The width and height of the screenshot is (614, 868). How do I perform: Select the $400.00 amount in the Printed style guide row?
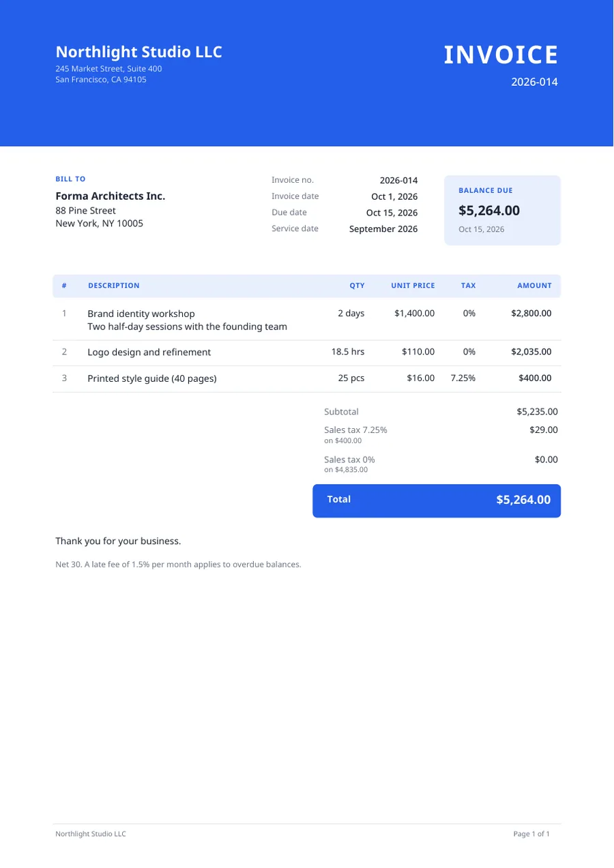[x=535, y=378]
